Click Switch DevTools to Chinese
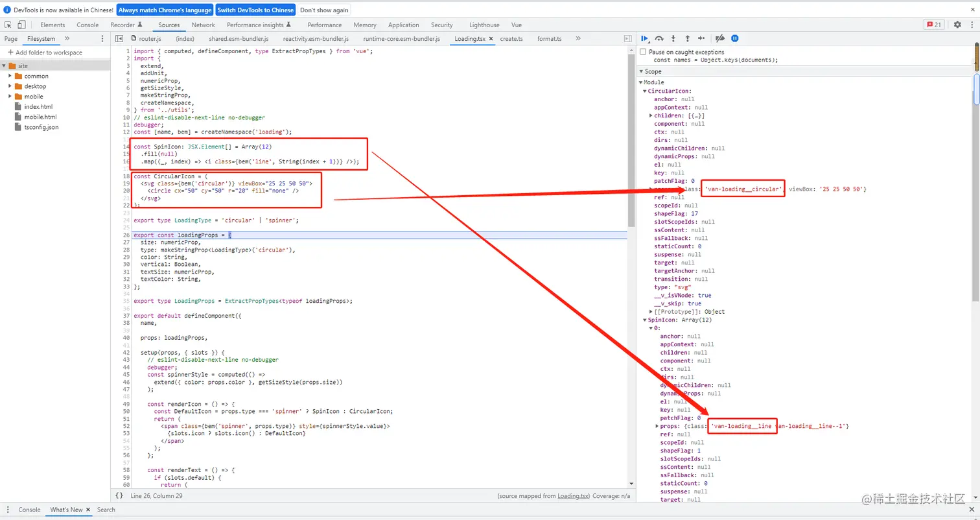The width and height of the screenshot is (980, 520). click(255, 10)
